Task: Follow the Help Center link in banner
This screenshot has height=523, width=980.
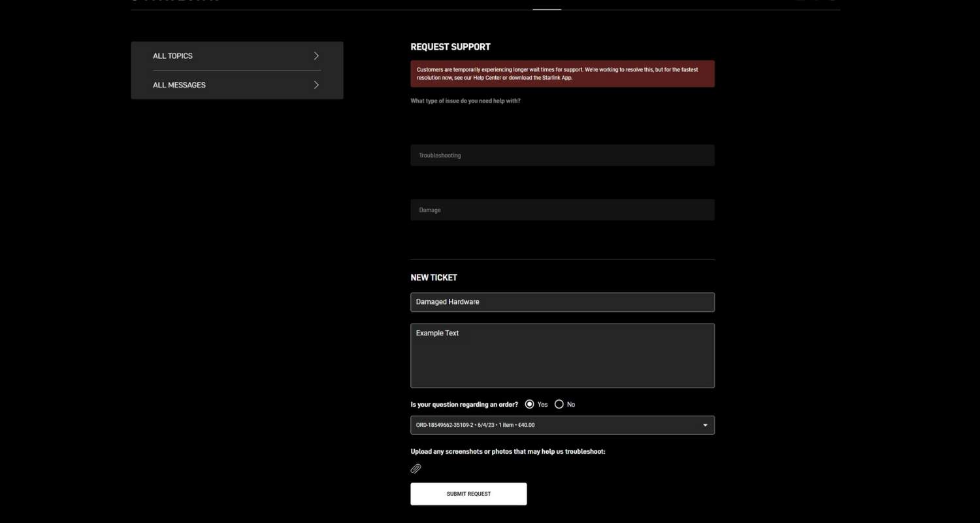Action: (487, 78)
